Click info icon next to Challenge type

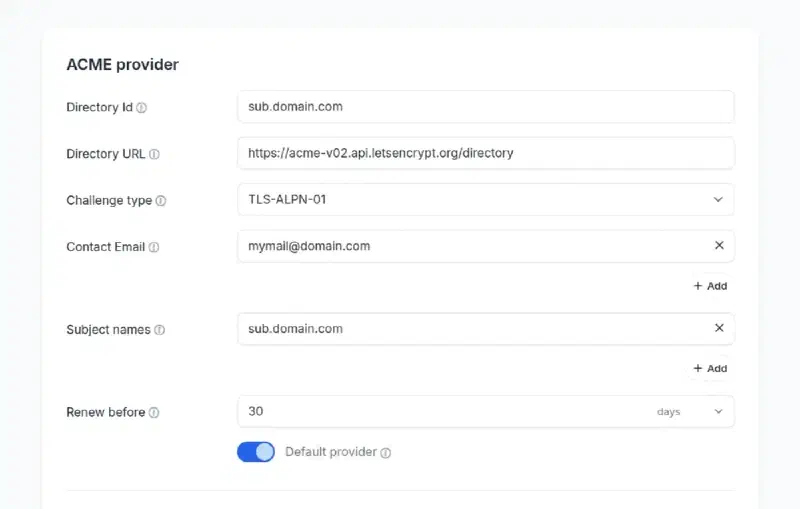point(161,201)
